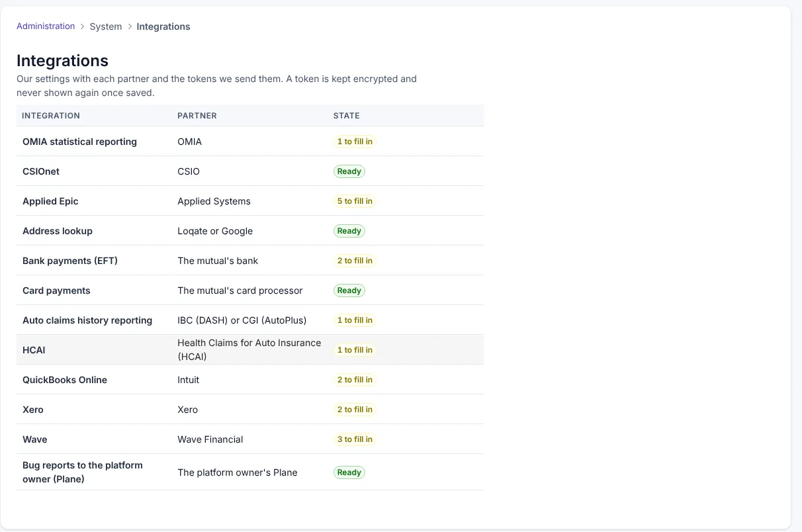The image size is (802, 532).
Task: Click the 5 to fill in badge
Action: (355, 201)
